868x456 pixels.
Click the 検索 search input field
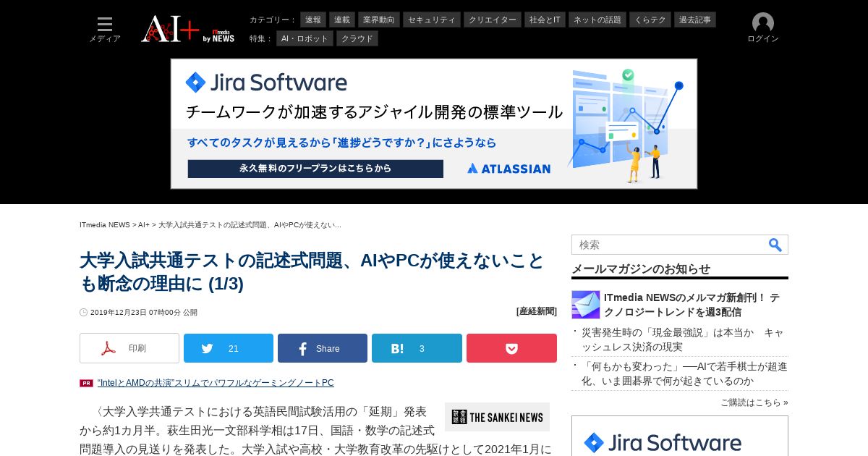[x=669, y=245]
